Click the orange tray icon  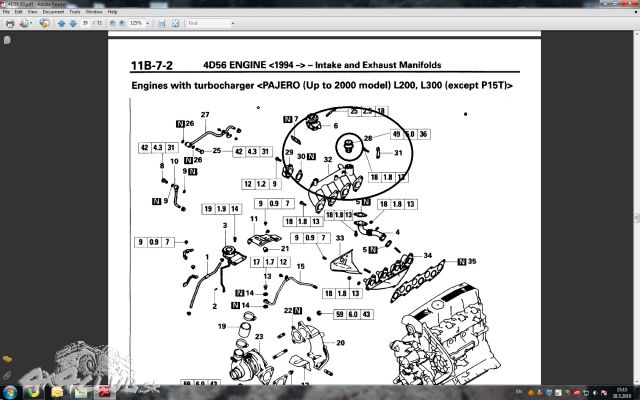tap(531, 393)
